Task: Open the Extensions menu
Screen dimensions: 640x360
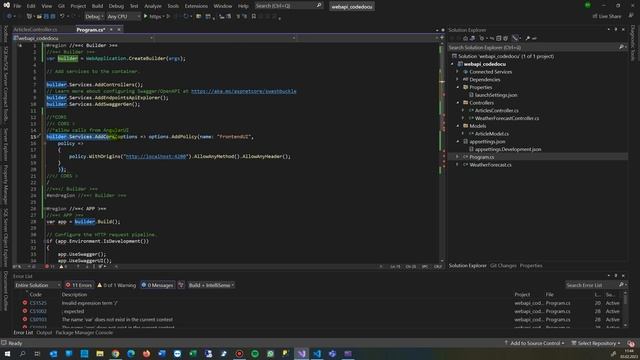Action: pyautogui.click(x=196, y=6)
